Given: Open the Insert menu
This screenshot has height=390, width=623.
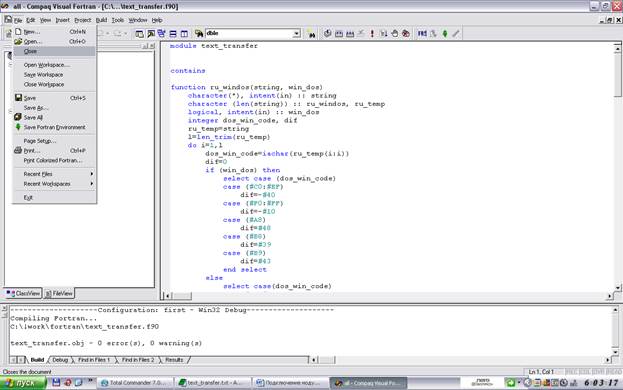Looking at the screenshot, I should click(x=62, y=20).
